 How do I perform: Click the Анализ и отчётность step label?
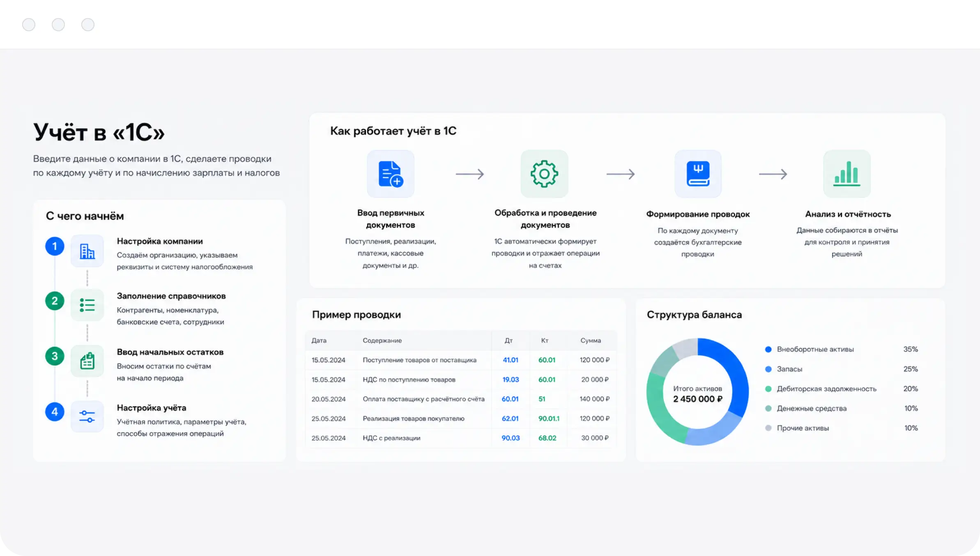[848, 214]
